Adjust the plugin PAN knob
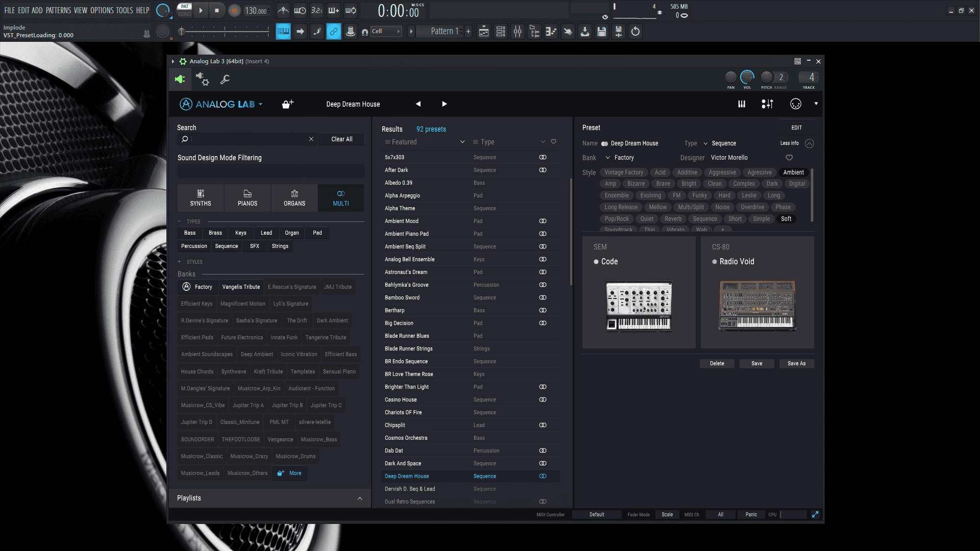The image size is (980, 551). tap(731, 77)
